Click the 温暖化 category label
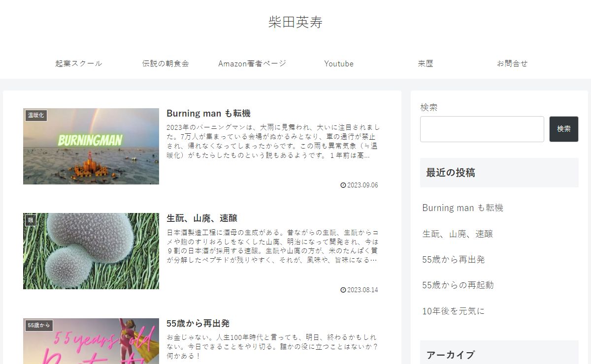The height and width of the screenshot is (364, 591). tap(36, 116)
